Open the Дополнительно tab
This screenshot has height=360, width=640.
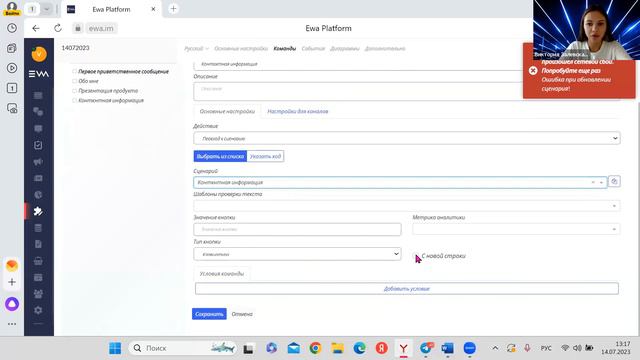click(385, 49)
